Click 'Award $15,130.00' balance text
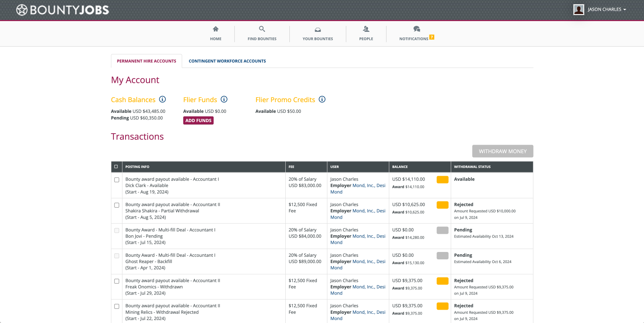The width and height of the screenshot is (644, 323). click(x=408, y=263)
